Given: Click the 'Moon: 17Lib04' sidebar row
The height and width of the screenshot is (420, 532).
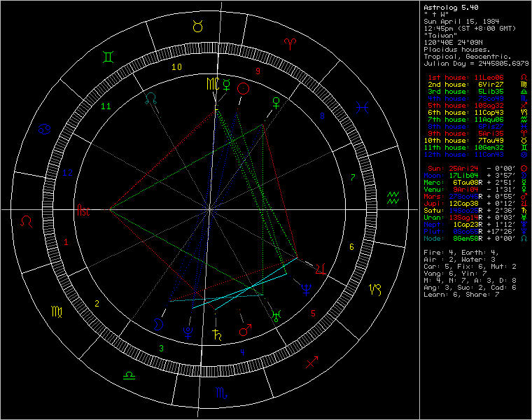Looking at the screenshot, I should (475, 176).
